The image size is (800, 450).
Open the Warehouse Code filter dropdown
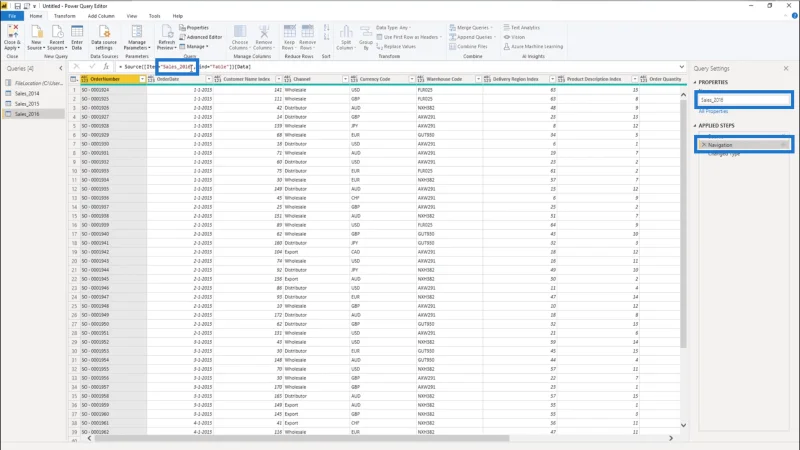[479, 79]
